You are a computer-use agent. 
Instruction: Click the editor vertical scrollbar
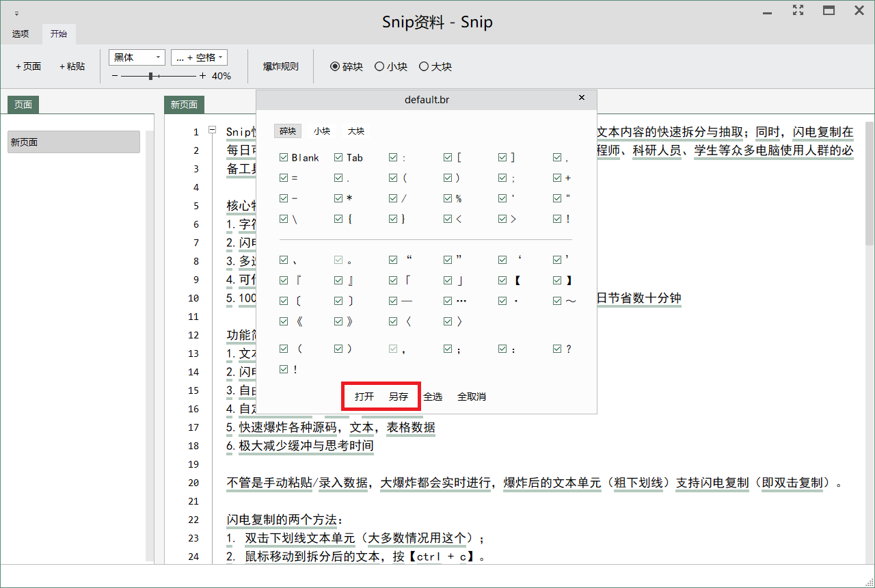point(870,183)
